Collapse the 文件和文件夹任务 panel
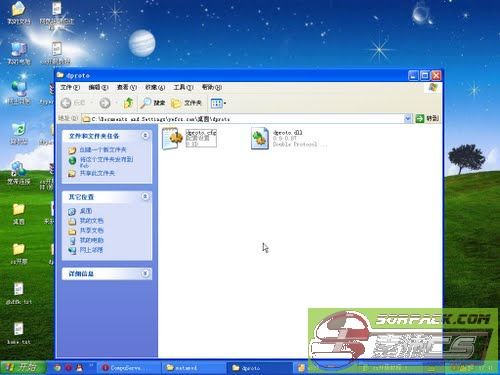500x375 pixels. click(145, 136)
